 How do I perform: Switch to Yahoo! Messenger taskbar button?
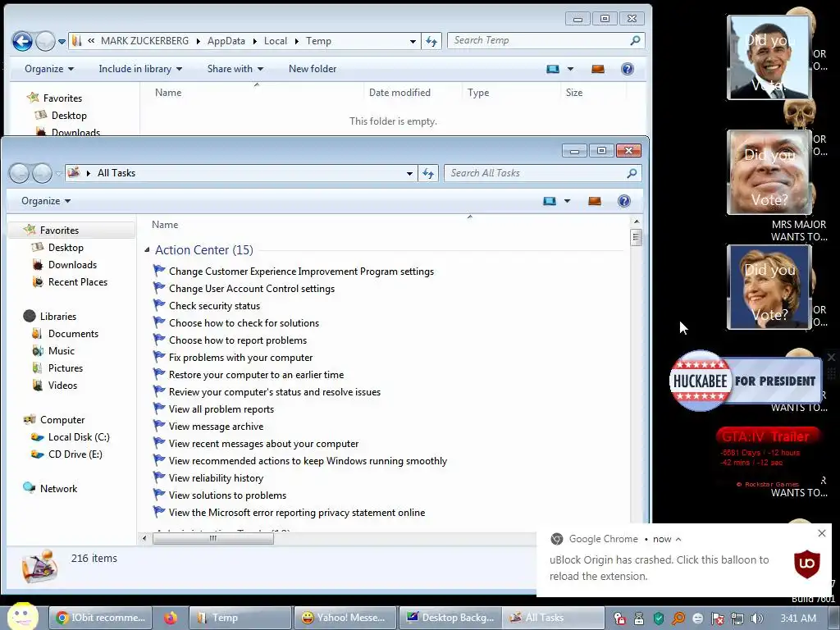[x=345, y=618]
